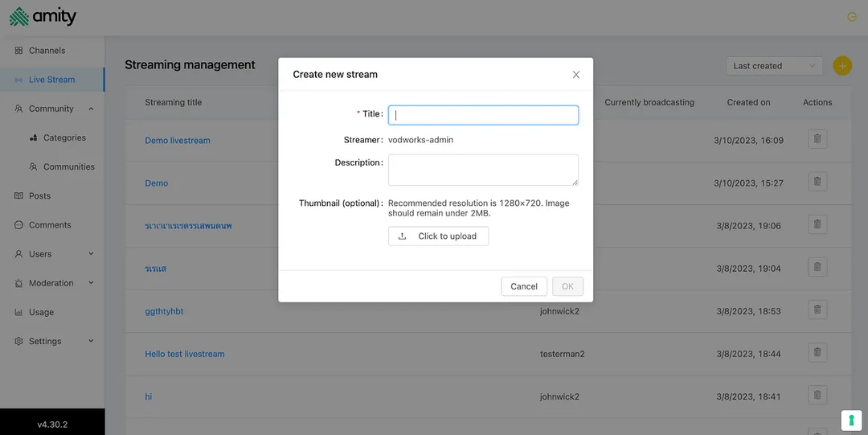The width and height of the screenshot is (868, 435).
Task: Expand the Moderation menu chevron
Action: point(91,283)
